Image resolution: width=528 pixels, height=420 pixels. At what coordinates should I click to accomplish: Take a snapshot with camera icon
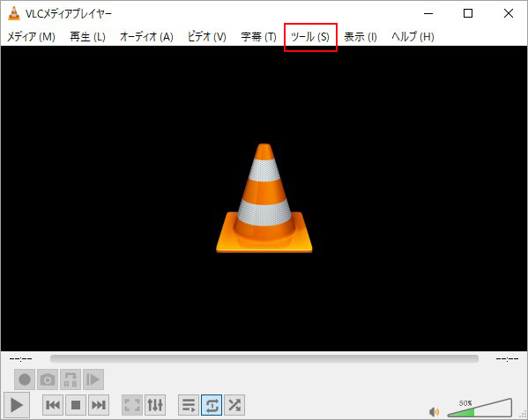point(48,379)
